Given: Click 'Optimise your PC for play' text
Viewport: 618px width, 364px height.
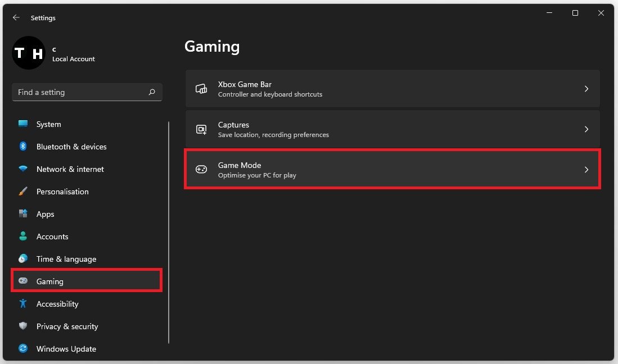Looking at the screenshot, I should pos(257,175).
